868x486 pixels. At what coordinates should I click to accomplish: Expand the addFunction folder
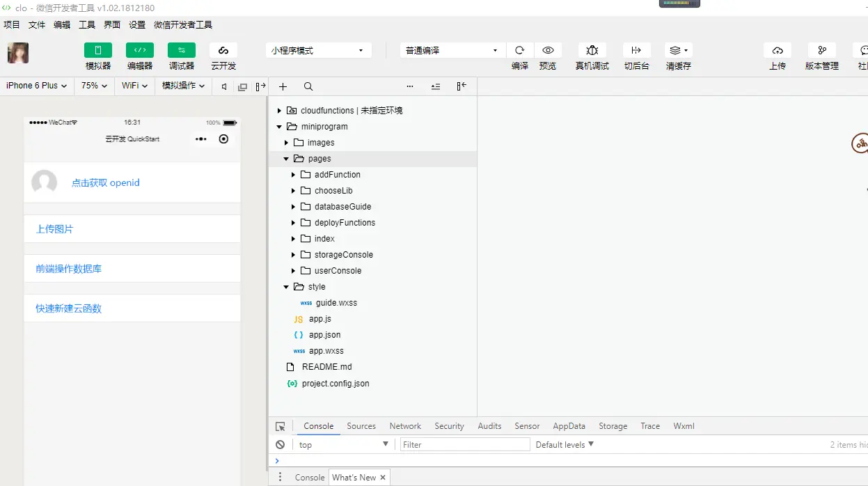click(293, 175)
